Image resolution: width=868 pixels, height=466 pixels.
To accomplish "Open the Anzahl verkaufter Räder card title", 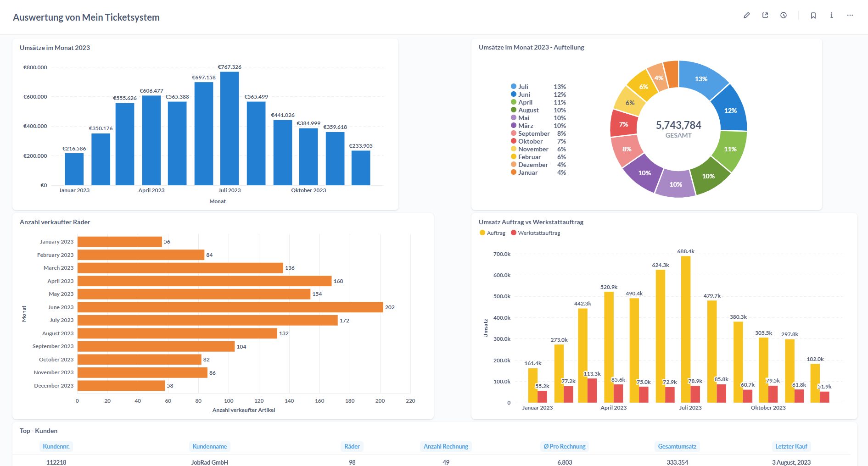I will 55,222.
